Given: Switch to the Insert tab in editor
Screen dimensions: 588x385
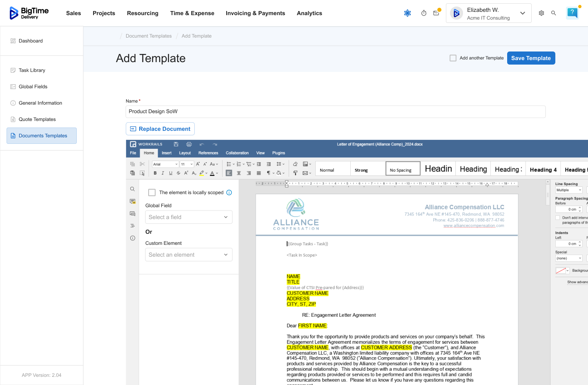Looking at the screenshot, I should tap(167, 153).
